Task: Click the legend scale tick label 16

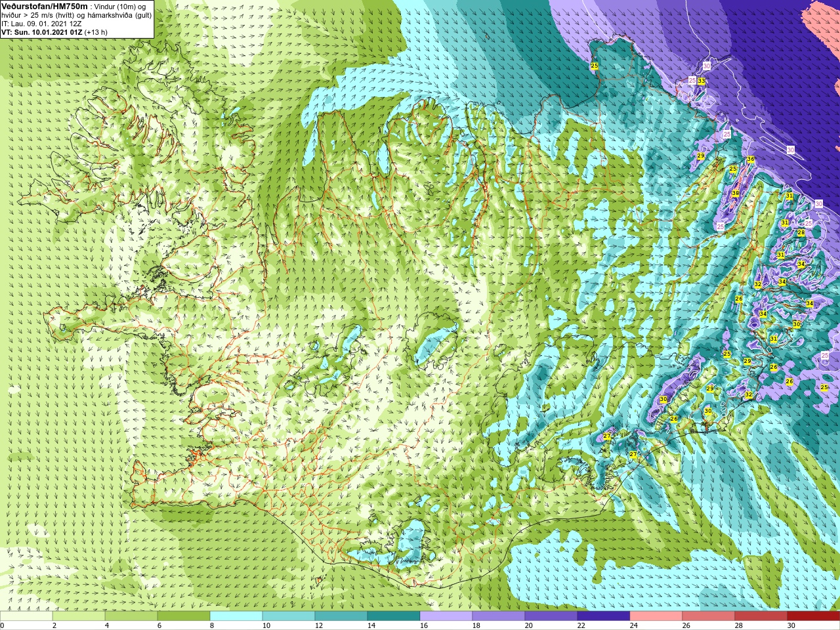Action: (424, 625)
